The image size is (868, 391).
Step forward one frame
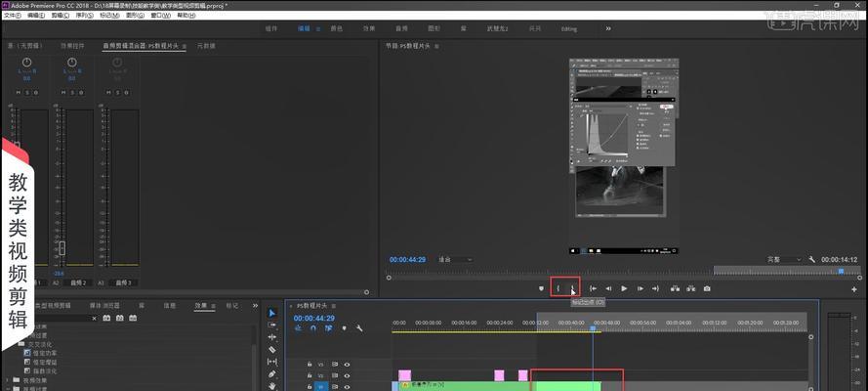coord(640,288)
